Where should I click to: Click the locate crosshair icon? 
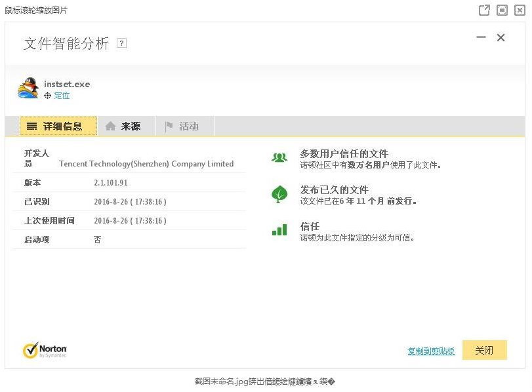pos(47,96)
